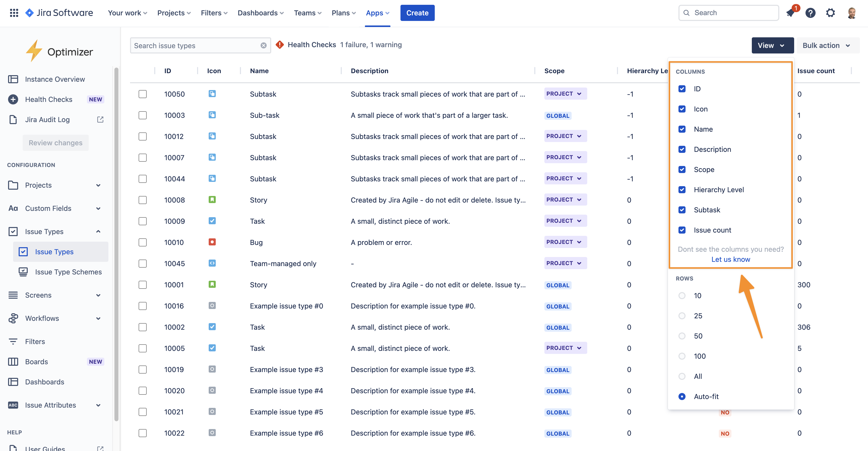The image size is (868, 451).
Task: Click the Workflows sidebar icon
Action: click(13, 318)
